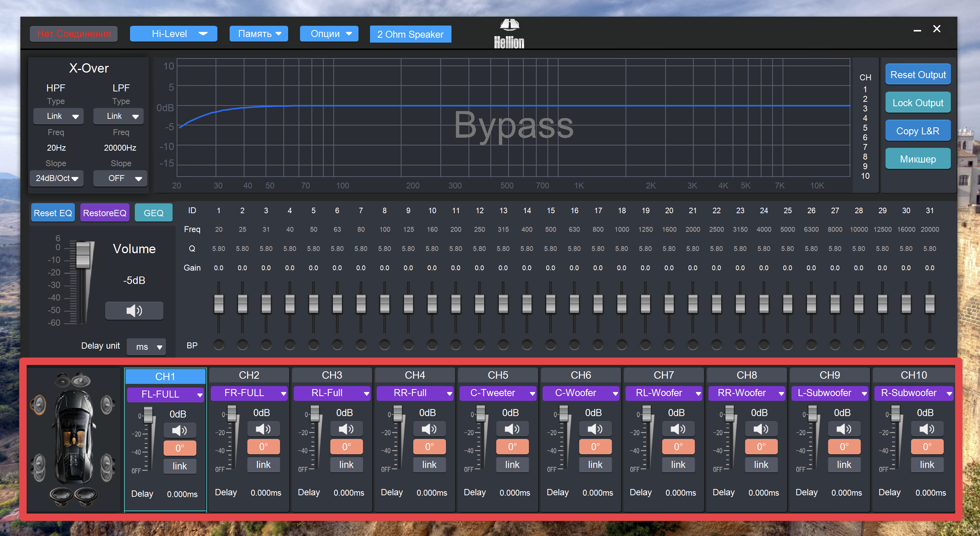Toggle the BP bypass for EQ band 1

[x=219, y=345]
